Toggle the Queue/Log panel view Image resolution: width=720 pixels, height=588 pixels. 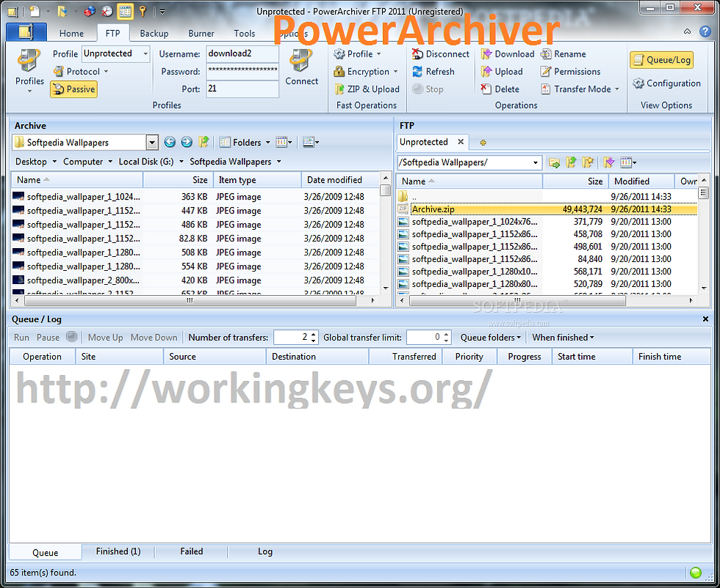(662, 60)
